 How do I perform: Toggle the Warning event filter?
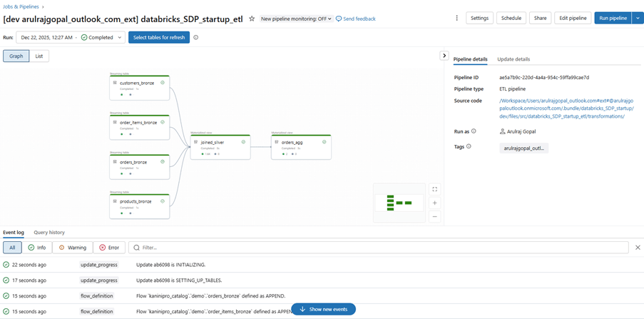click(72, 248)
